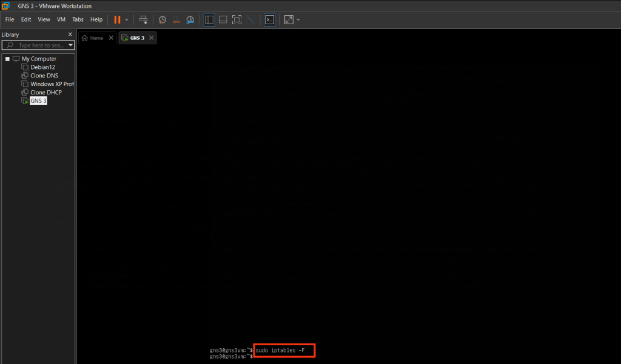The width and height of the screenshot is (621, 364).
Task: Select Clone DHCP virtual machine
Action: pyautogui.click(x=45, y=92)
